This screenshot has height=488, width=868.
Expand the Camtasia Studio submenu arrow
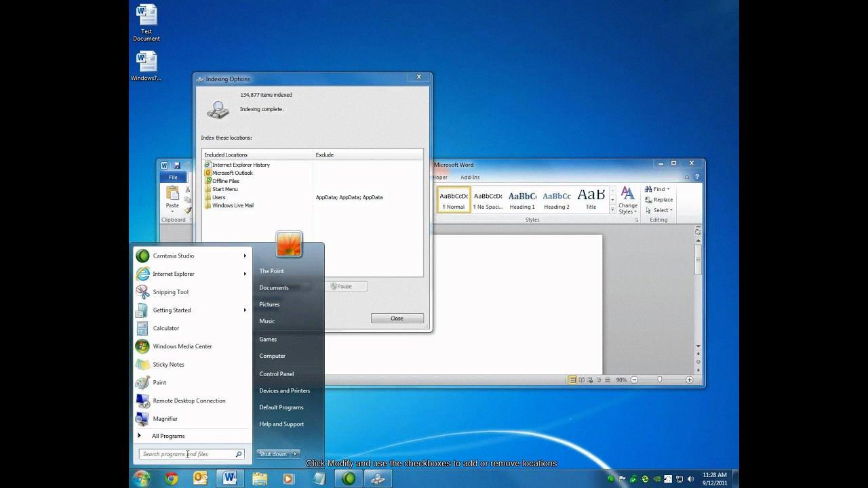(245, 256)
